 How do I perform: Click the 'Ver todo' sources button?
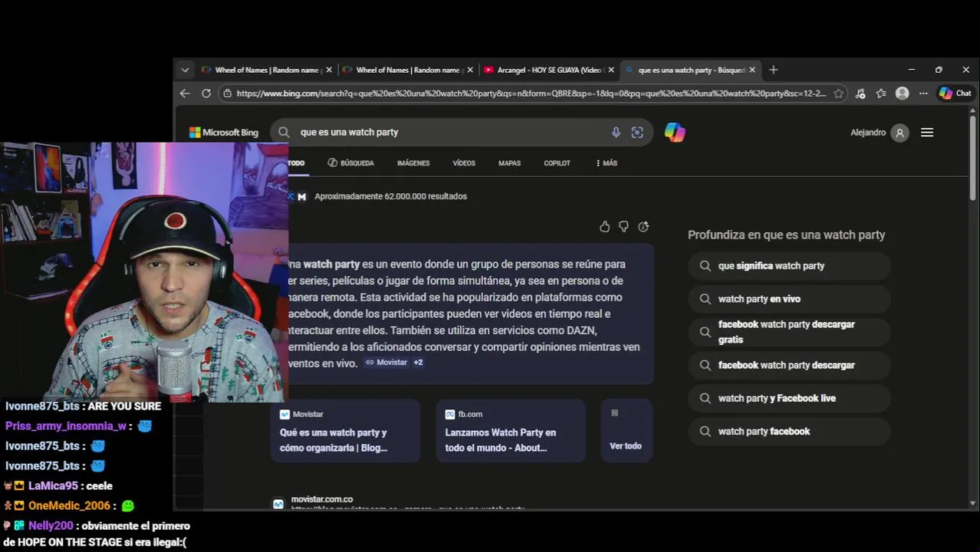pyautogui.click(x=626, y=431)
